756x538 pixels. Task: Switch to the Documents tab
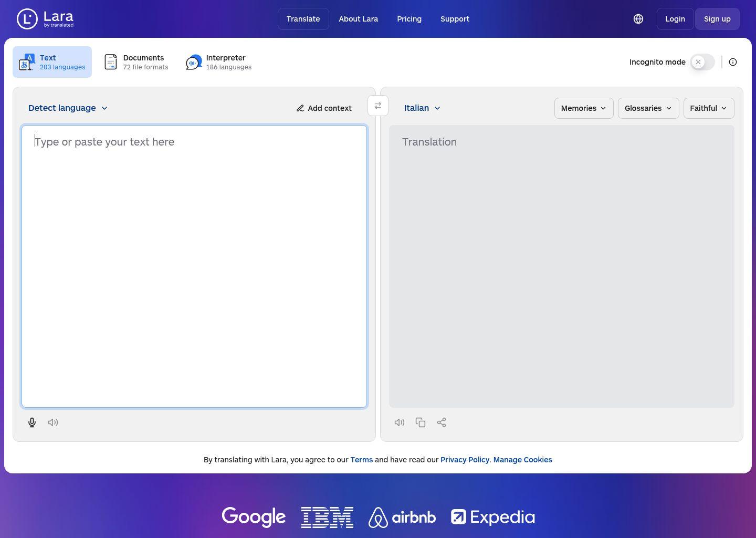pyautogui.click(x=135, y=61)
